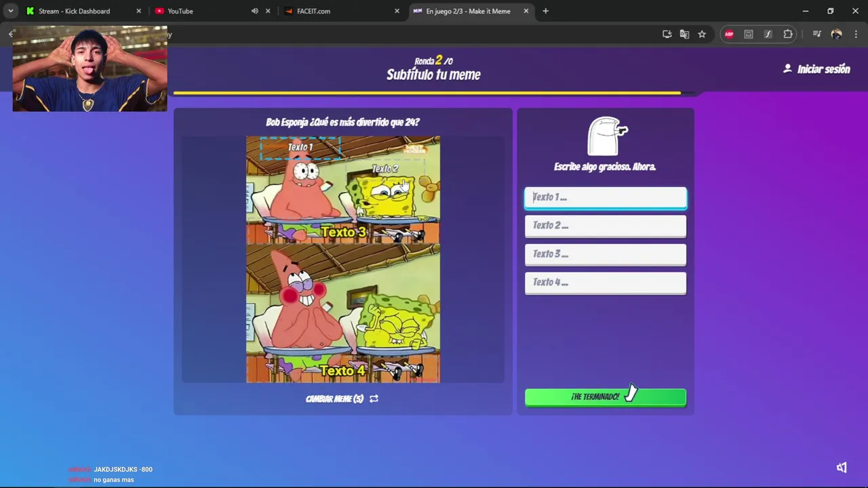The image size is (868, 488).
Task: Open the extensions puzzle icon
Action: pos(788,34)
